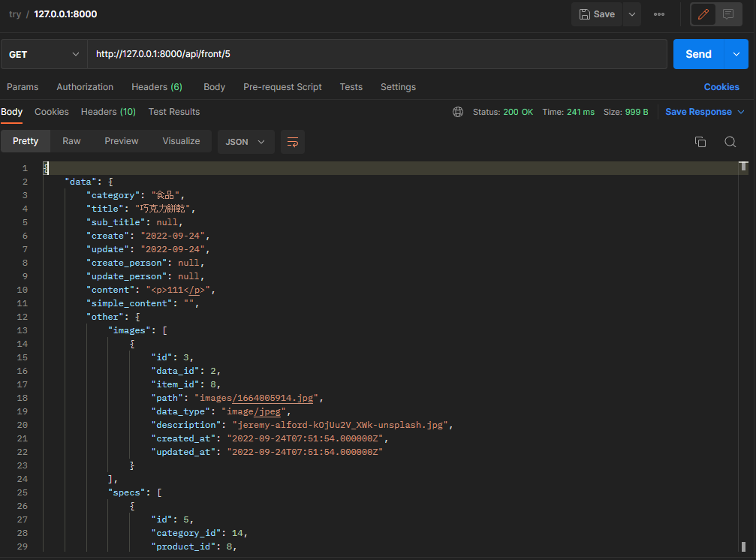Select the response Cookies tab
The height and width of the screenshot is (560, 756).
pyautogui.click(x=52, y=112)
